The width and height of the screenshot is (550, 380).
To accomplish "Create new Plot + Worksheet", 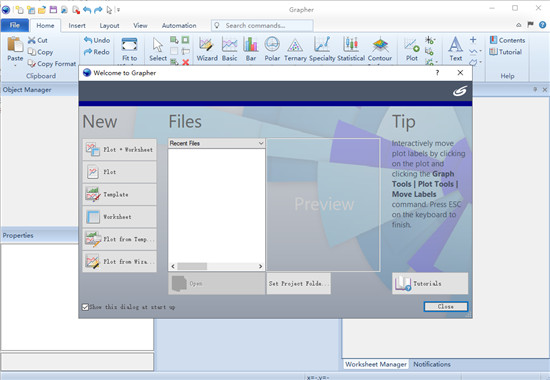I will point(120,149).
